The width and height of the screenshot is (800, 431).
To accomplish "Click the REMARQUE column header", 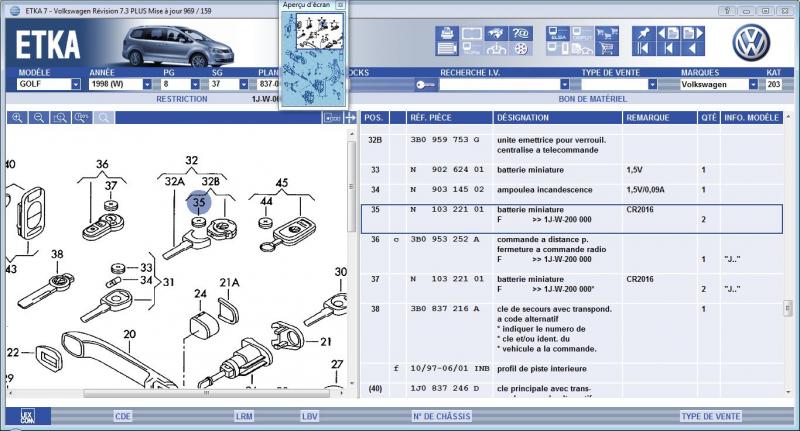I will tap(660, 118).
